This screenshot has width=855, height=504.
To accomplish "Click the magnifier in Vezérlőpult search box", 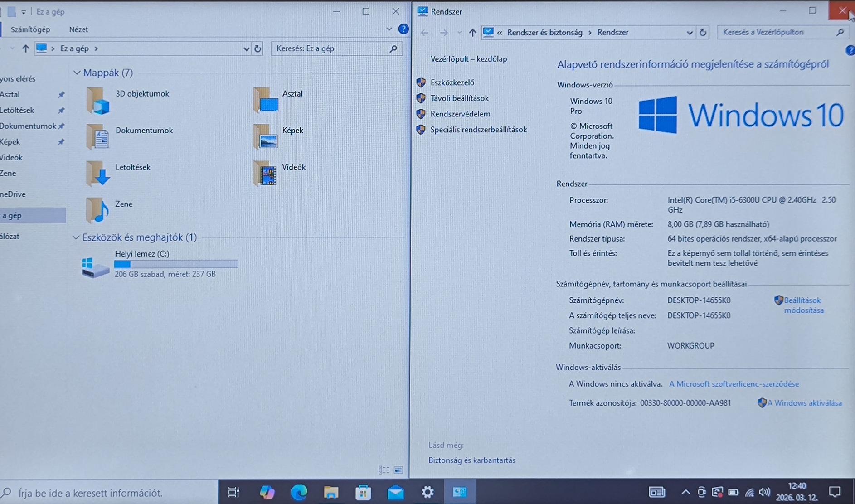I will tap(840, 32).
